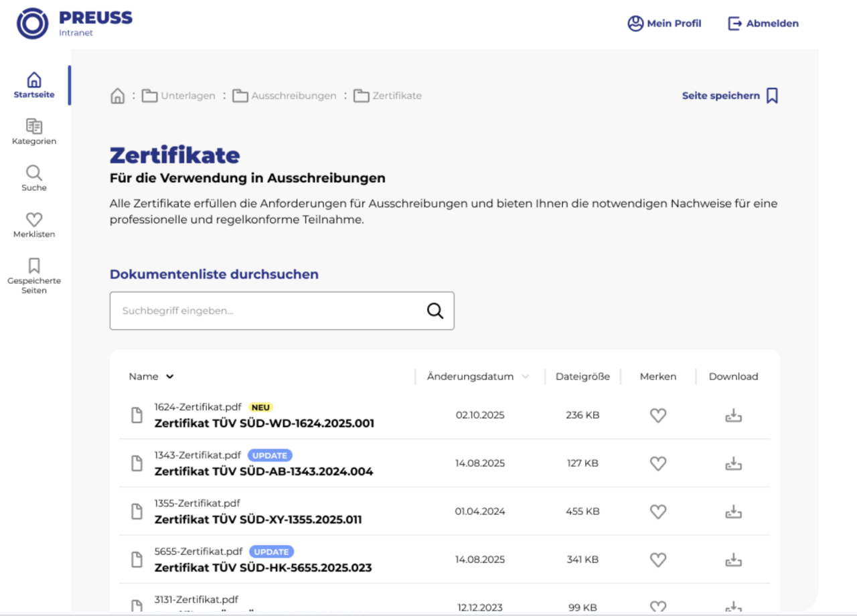Screen dimensions: 857x616
Task: Open Kategorien in the sidebar
Action: pos(34,131)
